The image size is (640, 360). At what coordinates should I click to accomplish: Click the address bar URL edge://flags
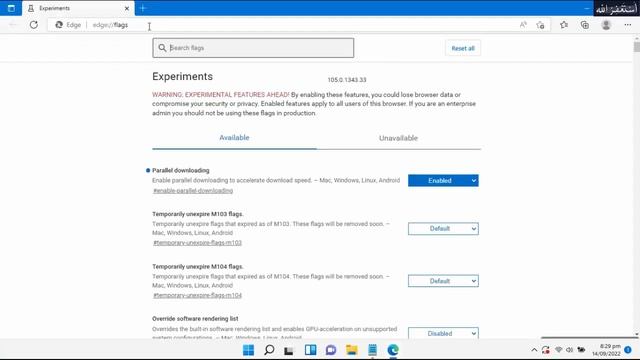point(110,25)
